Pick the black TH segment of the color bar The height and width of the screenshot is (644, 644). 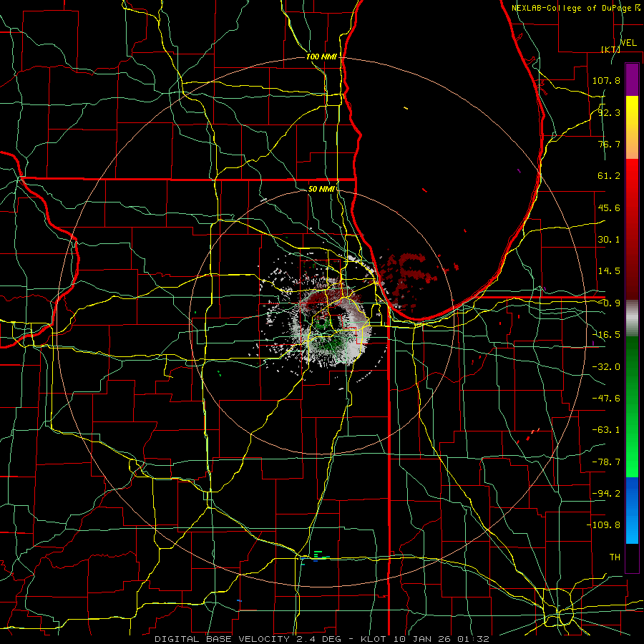632,558
